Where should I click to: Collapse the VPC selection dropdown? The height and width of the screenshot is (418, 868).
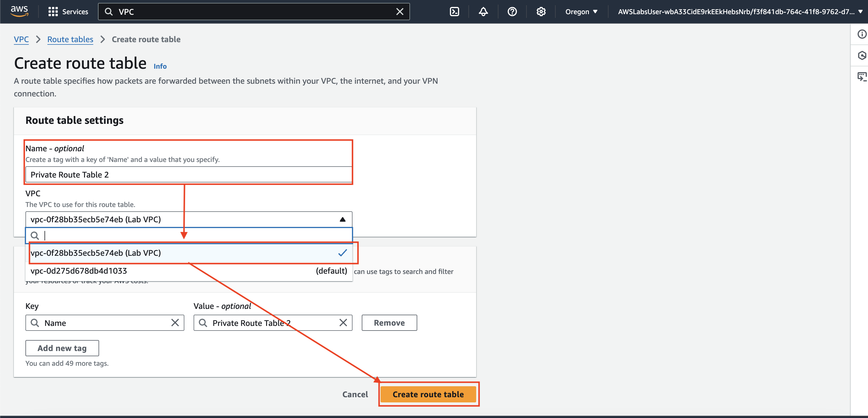click(342, 219)
